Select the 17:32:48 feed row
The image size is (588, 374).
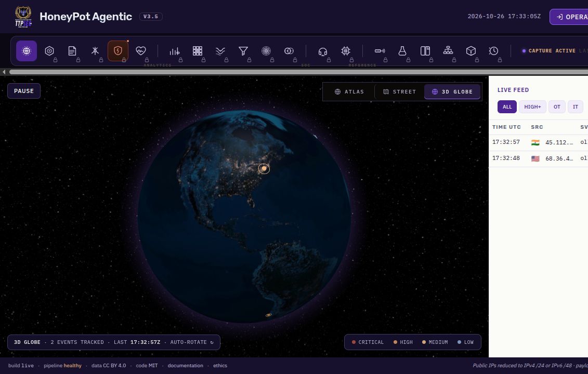(538, 158)
